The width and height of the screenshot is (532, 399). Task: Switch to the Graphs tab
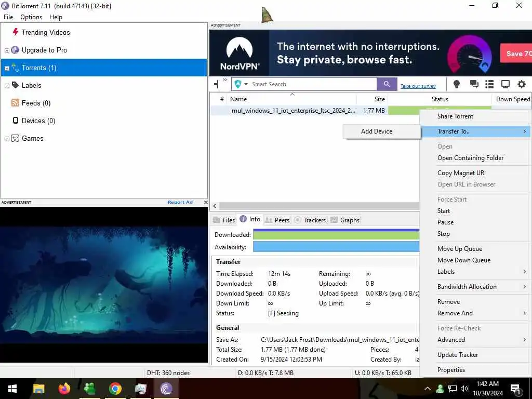tap(345, 220)
